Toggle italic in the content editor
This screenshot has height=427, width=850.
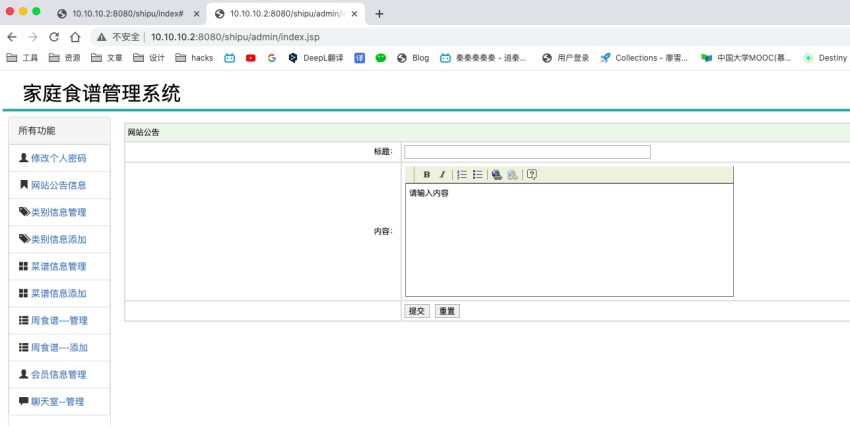tap(442, 174)
